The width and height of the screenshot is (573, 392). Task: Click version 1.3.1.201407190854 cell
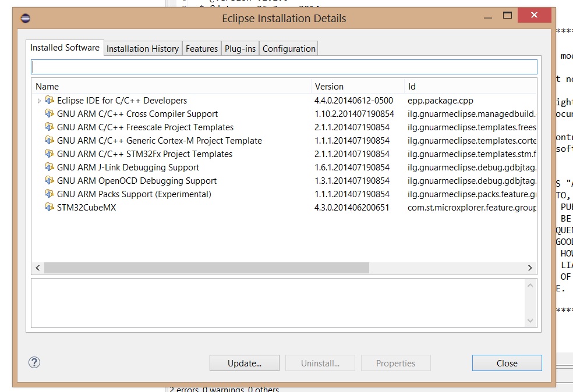352,181
